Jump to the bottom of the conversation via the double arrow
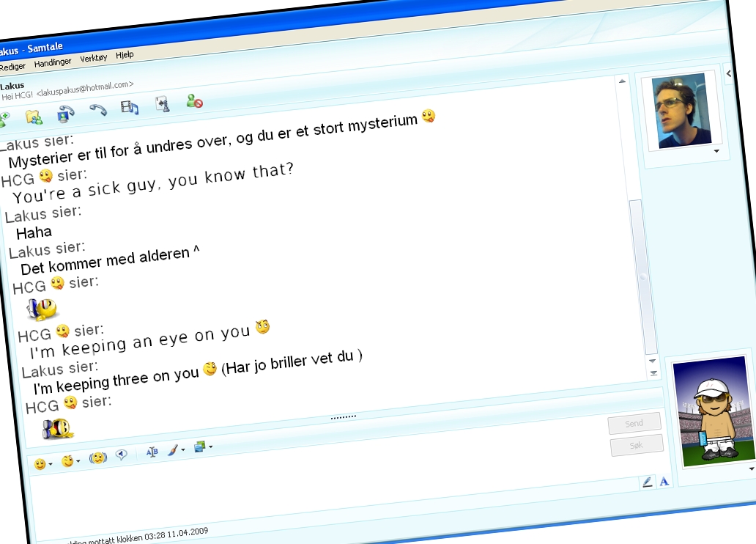Viewport: 756px width, 544px height. (653, 373)
